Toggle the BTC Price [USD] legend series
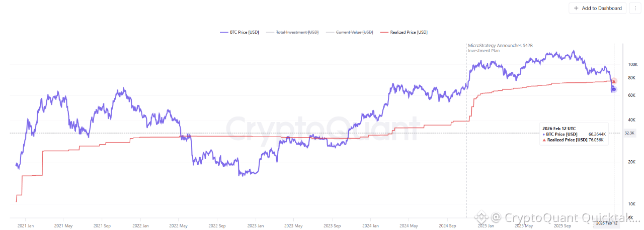 pos(239,32)
